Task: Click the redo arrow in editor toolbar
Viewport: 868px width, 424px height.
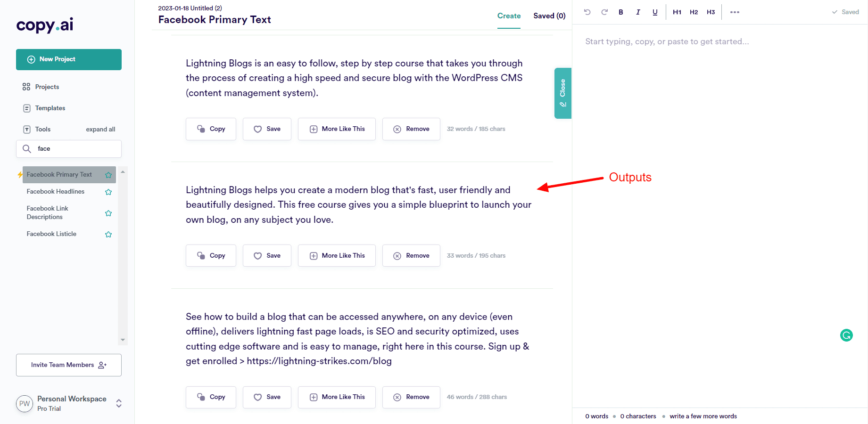Action: click(604, 12)
